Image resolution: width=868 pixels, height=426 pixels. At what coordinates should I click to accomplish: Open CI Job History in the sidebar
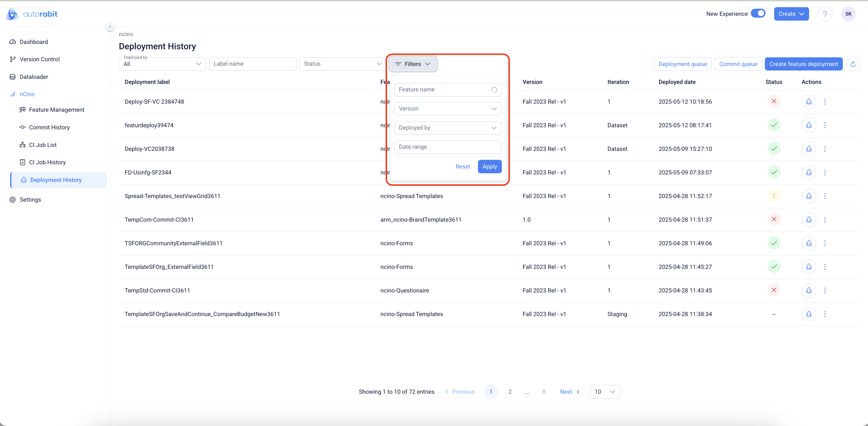point(47,162)
